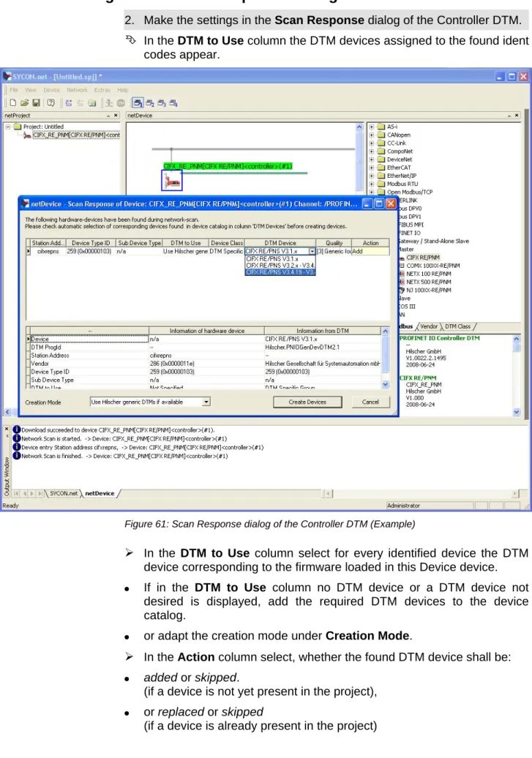532x758 pixels.
Task: Click the DTM info panel scrollbar down arrow
Action: coord(517,412)
